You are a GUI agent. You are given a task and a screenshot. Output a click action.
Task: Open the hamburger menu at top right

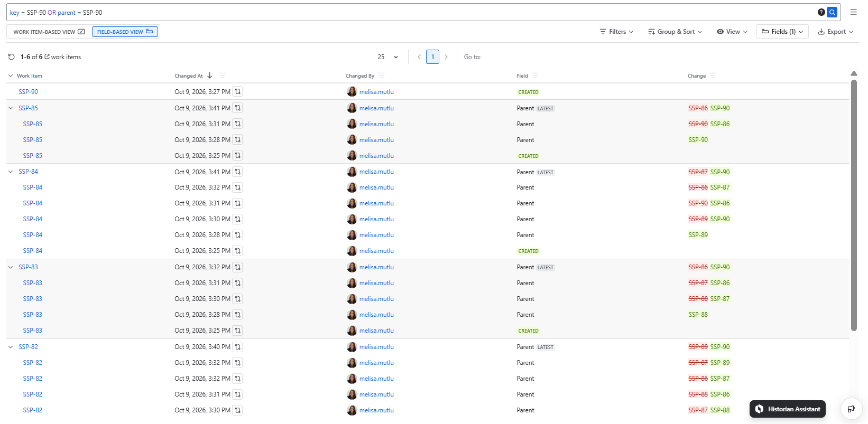click(x=853, y=12)
